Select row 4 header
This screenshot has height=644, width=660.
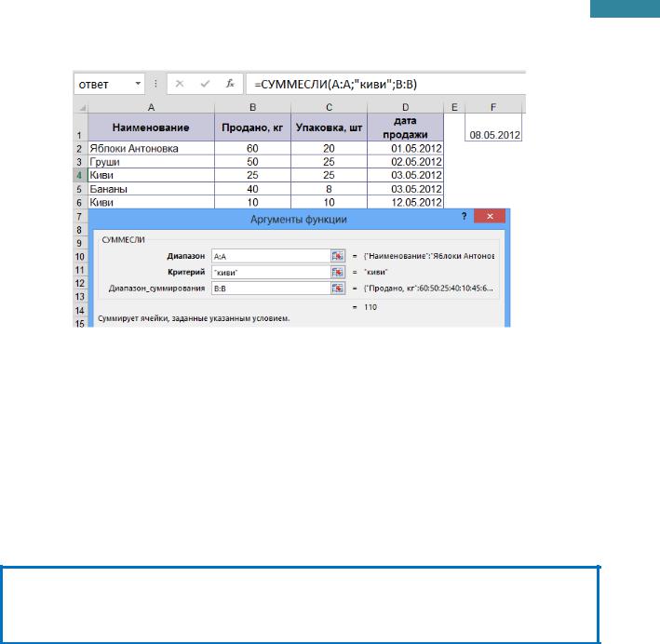pyautogui.click(x=79, y=175)
